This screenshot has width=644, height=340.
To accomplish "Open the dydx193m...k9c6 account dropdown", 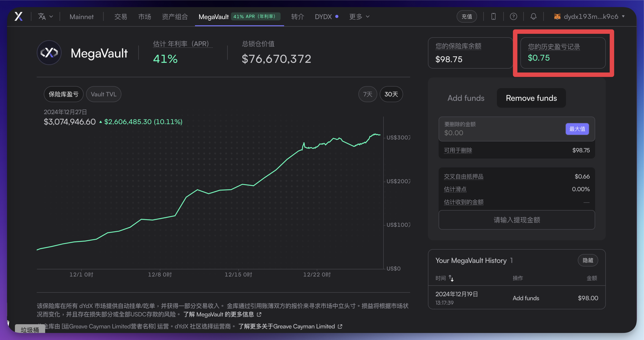I will (x=589, y=16).
